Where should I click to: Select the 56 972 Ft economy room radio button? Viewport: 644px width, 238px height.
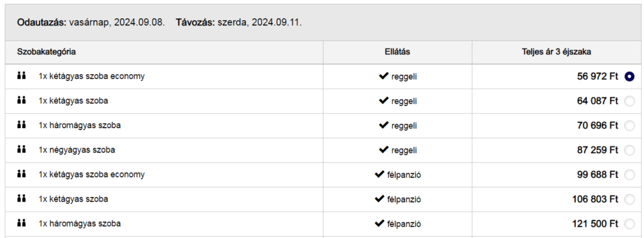(629, 77)
